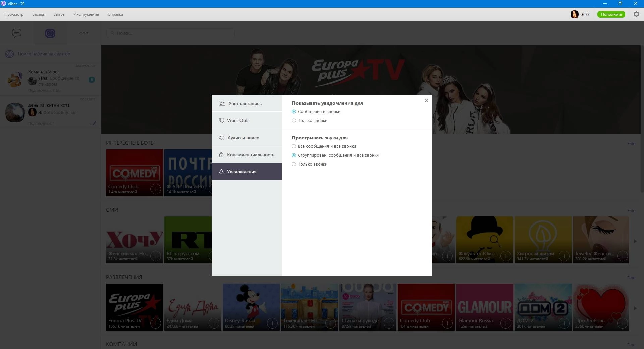Open 'Viber Out' settings tab
This screenshot has width=644, height=349.
(247, 120)
